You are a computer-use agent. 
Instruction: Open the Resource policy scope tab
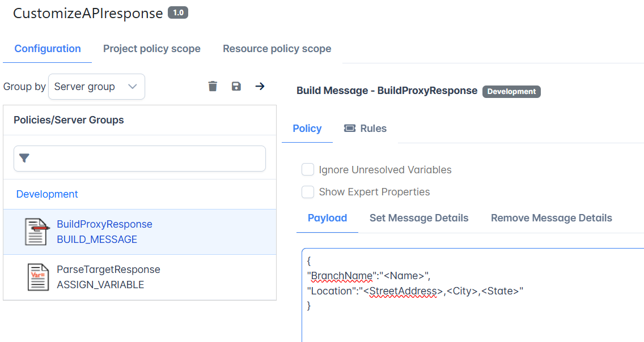(277, 48)
